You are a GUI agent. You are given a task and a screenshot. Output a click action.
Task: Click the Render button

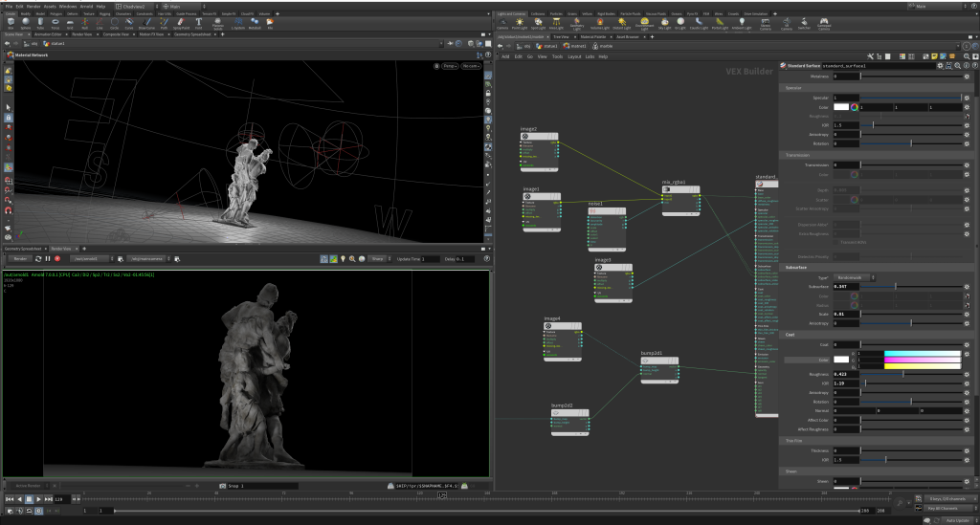click(19, 258)
